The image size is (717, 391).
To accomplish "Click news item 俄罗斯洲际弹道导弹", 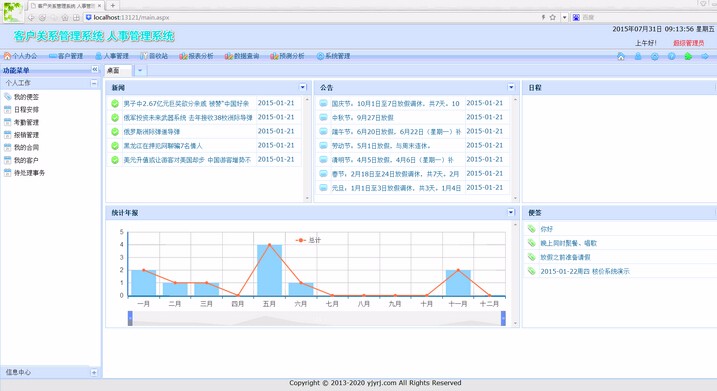I will click(x=151, y=132).
